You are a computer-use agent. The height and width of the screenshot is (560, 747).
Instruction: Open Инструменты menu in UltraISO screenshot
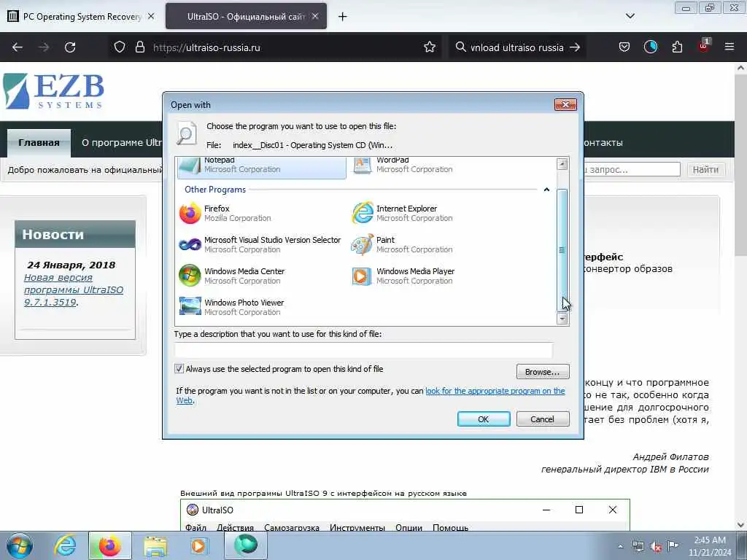[x=357, y=528]
